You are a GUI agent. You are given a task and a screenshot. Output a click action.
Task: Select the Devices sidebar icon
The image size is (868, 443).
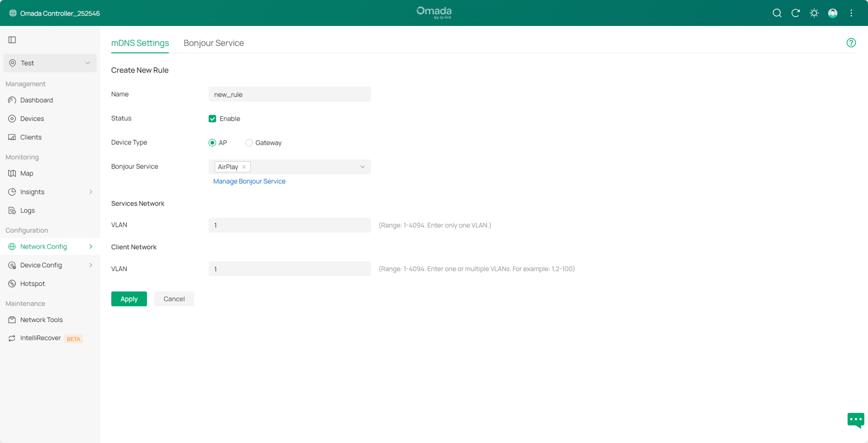(x=12, y=119)
